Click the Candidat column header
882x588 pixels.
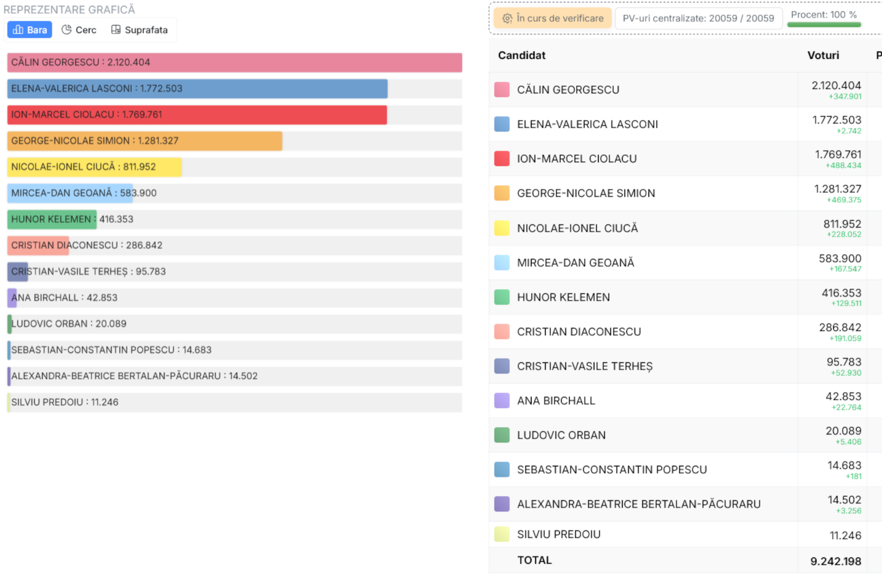coord(522,55)
